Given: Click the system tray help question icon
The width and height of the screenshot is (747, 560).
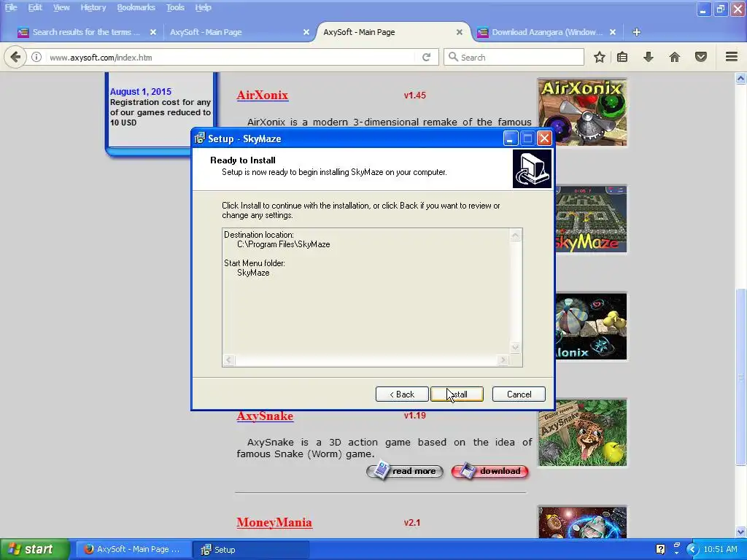Looking at the screenshot, I should point(660,549).
